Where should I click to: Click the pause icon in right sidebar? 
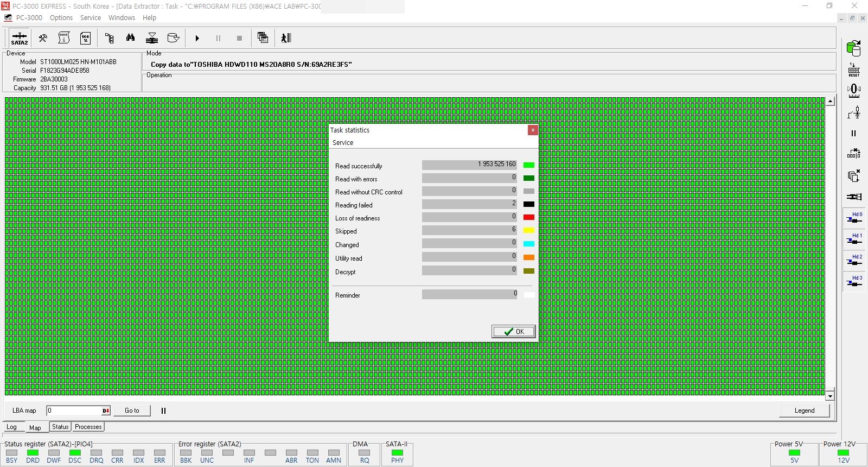point(854,133)
